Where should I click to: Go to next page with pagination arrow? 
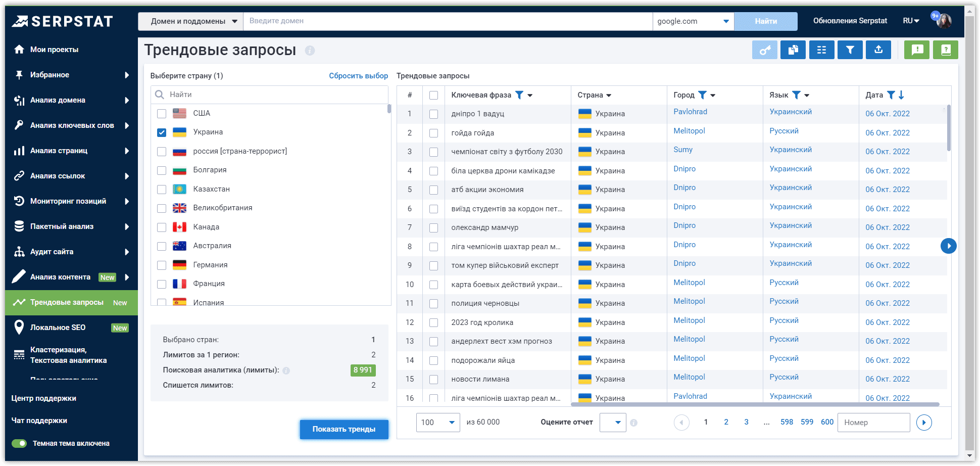(924, 423)
